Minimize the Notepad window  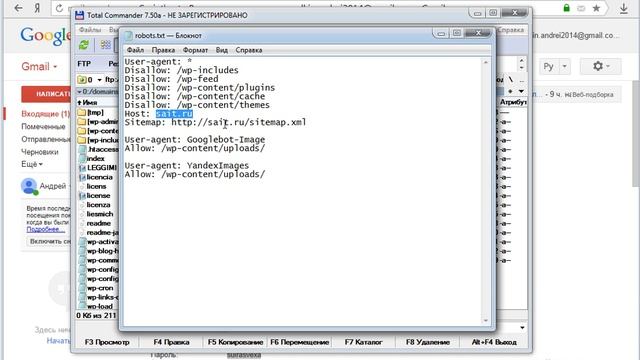(x=441, y=34)
